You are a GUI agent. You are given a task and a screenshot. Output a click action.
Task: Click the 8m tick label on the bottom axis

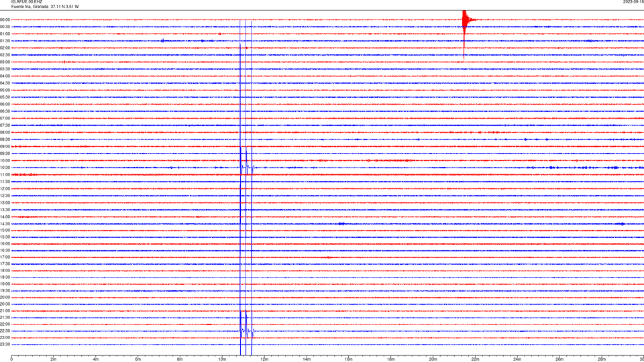(x=180, y=359)
